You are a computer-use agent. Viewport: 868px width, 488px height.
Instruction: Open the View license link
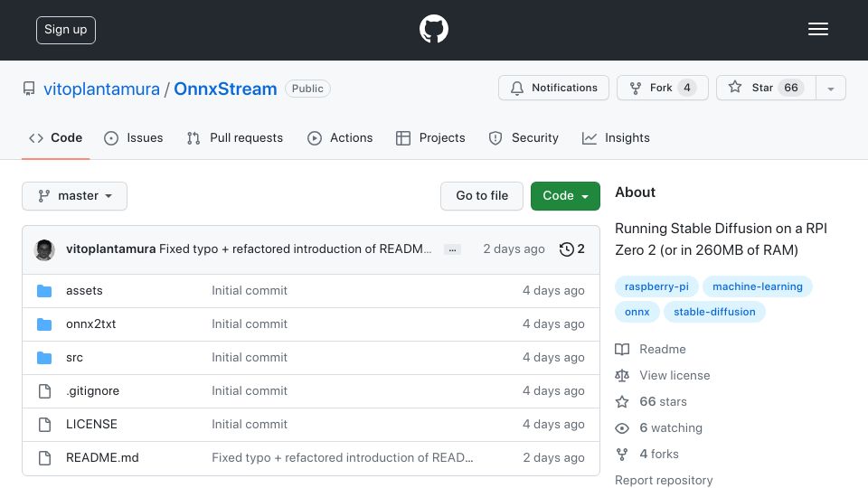675,376
